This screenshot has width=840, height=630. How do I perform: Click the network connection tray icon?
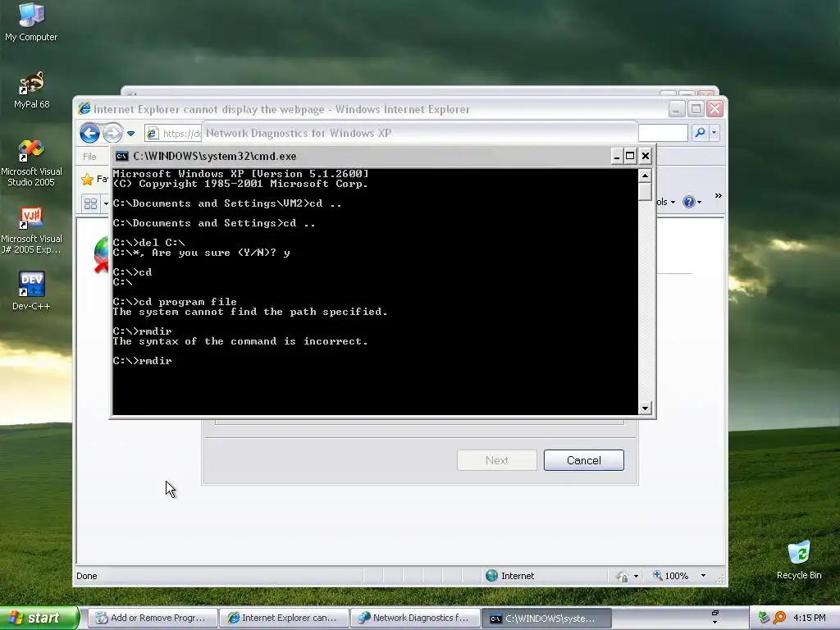pos(765,618)
